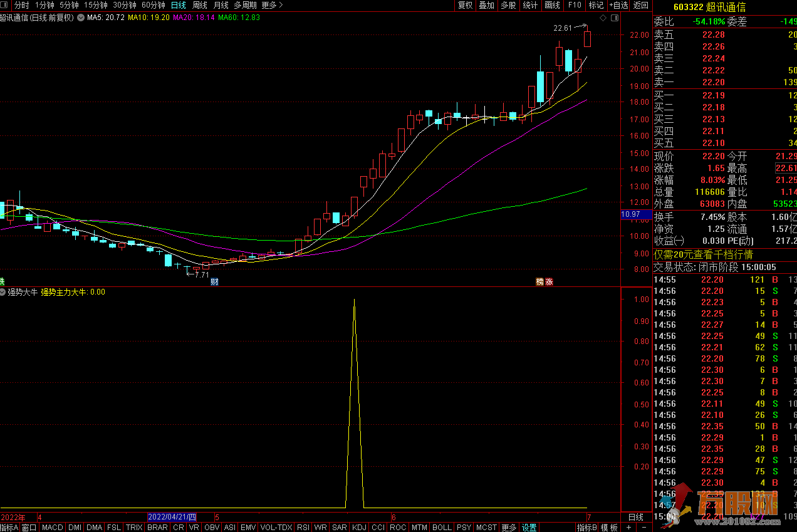The width and height of the screenshot is (797, 532).
Task: Expand the 强势大牛 indicator chevron
Action: (4, 292)
